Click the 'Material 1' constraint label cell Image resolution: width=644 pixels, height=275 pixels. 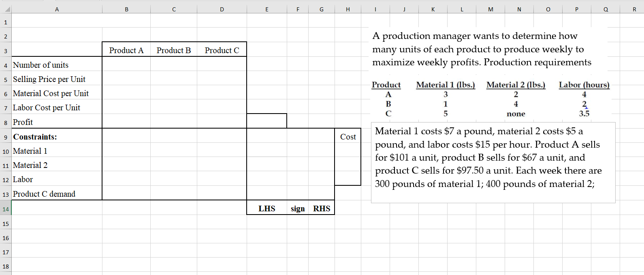pos(57,150)
